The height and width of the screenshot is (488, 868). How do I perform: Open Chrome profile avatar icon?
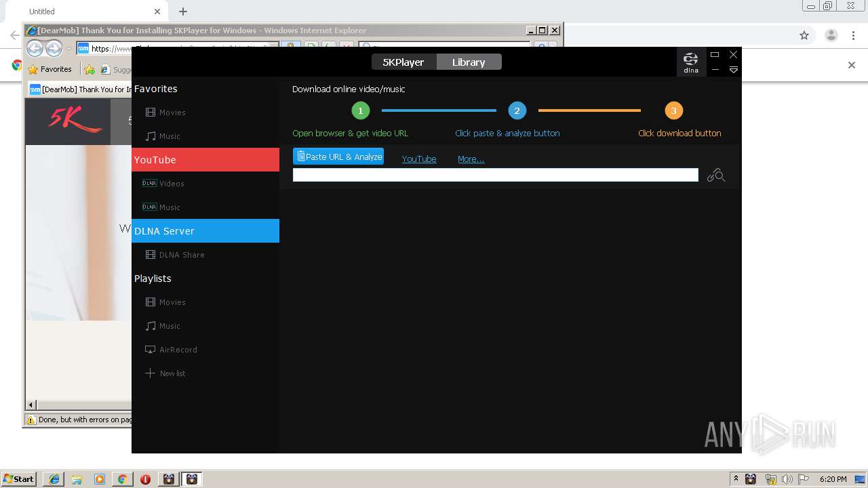(x=831, y=35)
